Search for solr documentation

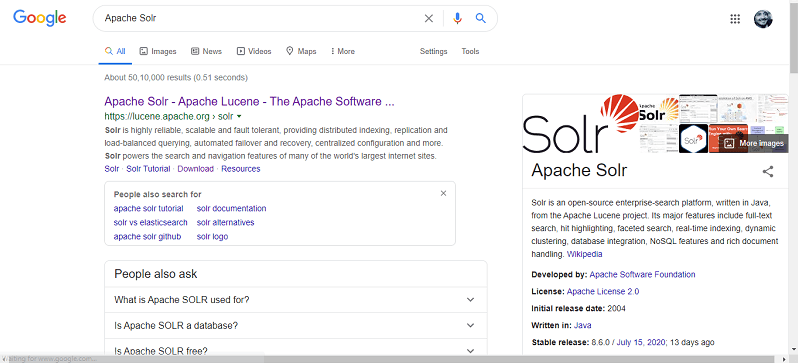coord(232,208)
